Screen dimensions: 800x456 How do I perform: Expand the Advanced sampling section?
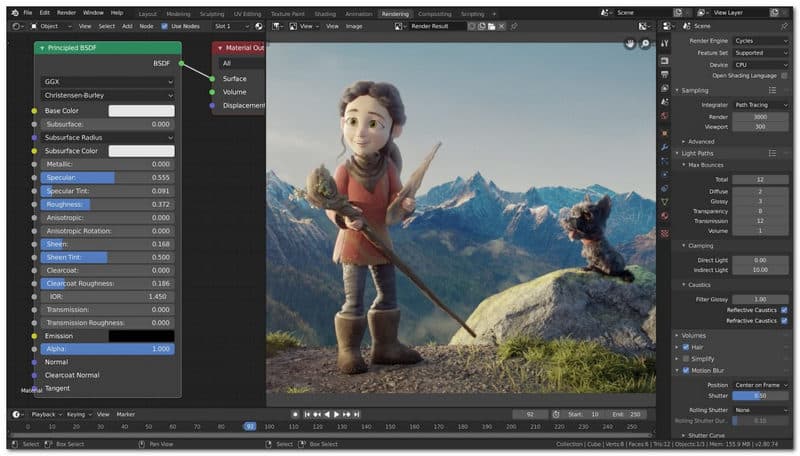700,141
